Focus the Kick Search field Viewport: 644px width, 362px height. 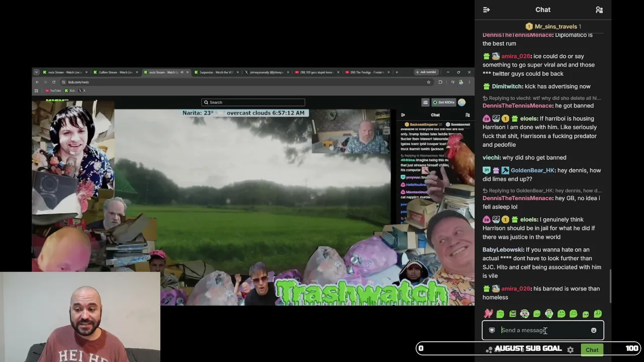[253, 102]
